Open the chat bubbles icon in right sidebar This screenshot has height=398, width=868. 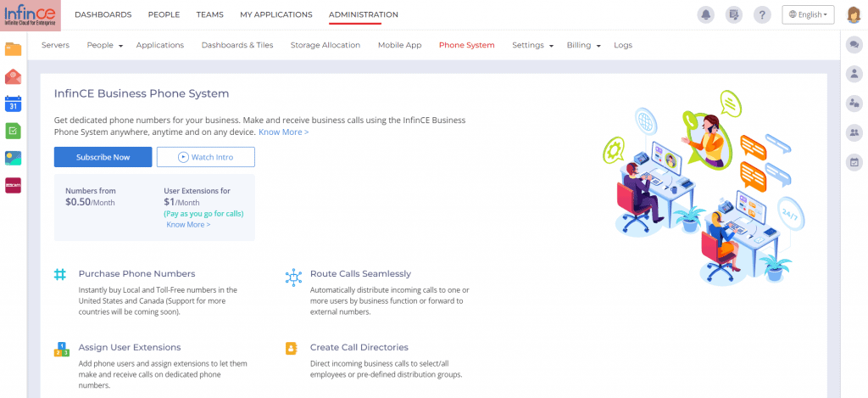[x=854, y=45]
